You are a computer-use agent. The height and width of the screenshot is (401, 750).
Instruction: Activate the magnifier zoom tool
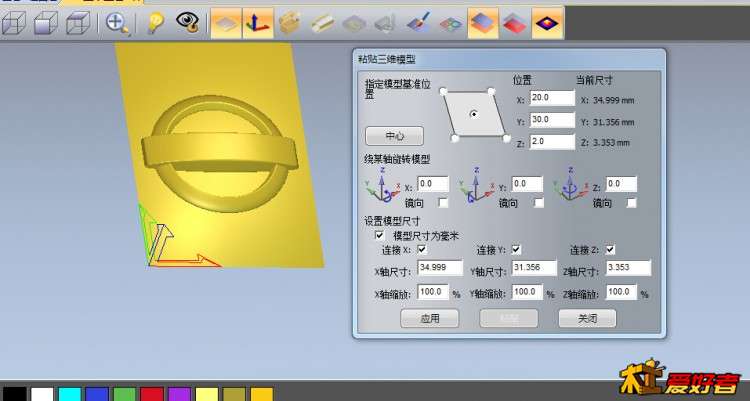point(117,23)
